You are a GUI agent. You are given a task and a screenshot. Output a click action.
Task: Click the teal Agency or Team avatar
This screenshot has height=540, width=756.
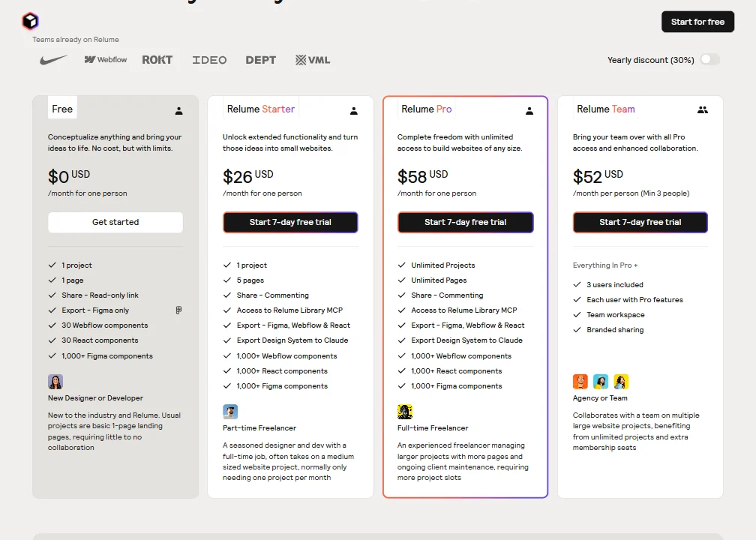click(x=601, y=382)
